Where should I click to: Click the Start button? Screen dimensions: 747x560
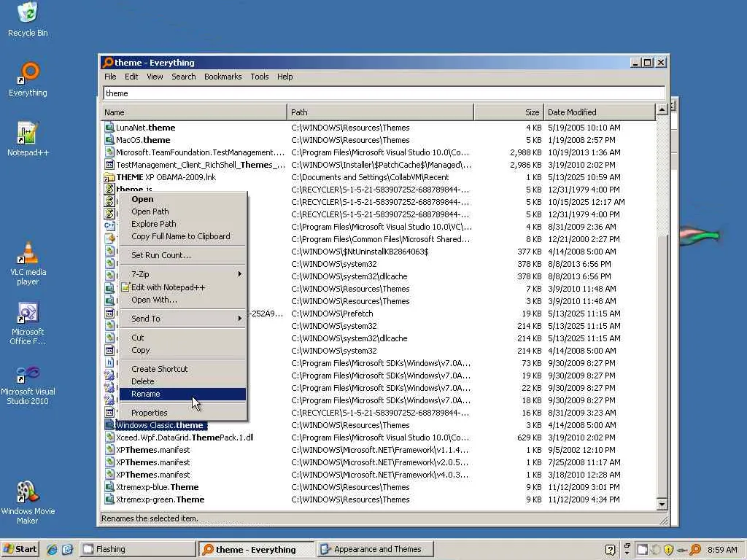tap(20, 550)
